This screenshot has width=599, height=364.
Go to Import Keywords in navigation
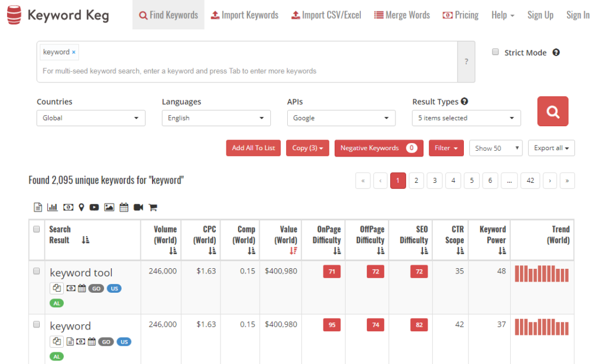coord(245,15)
